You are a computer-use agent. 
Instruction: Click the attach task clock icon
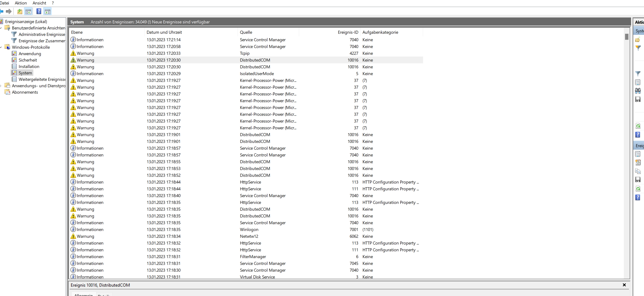click(x=638, y=162)
